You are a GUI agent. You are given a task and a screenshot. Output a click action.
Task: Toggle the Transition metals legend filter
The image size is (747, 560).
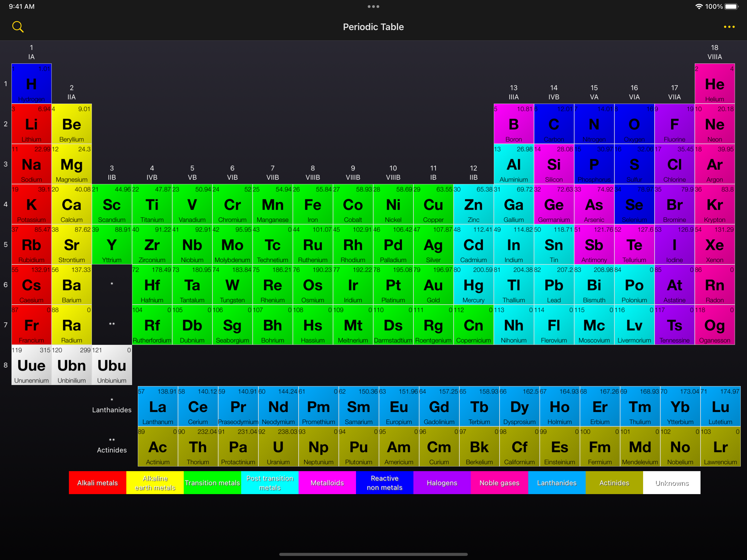[212, 483]
